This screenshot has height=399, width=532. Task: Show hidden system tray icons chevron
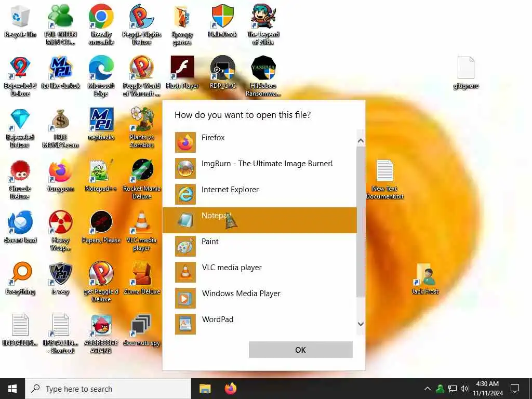tap(428, 389)
